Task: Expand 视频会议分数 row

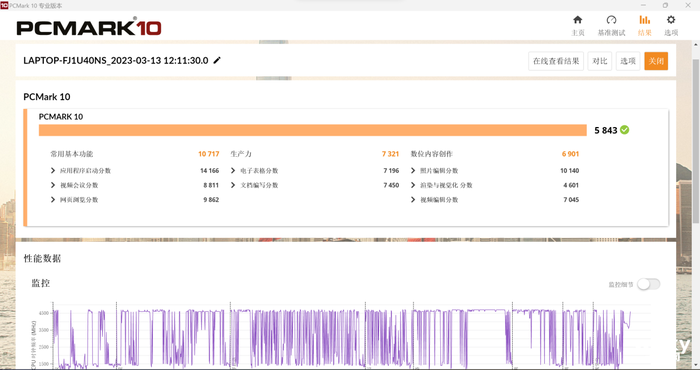Action: tap(53, 185)
